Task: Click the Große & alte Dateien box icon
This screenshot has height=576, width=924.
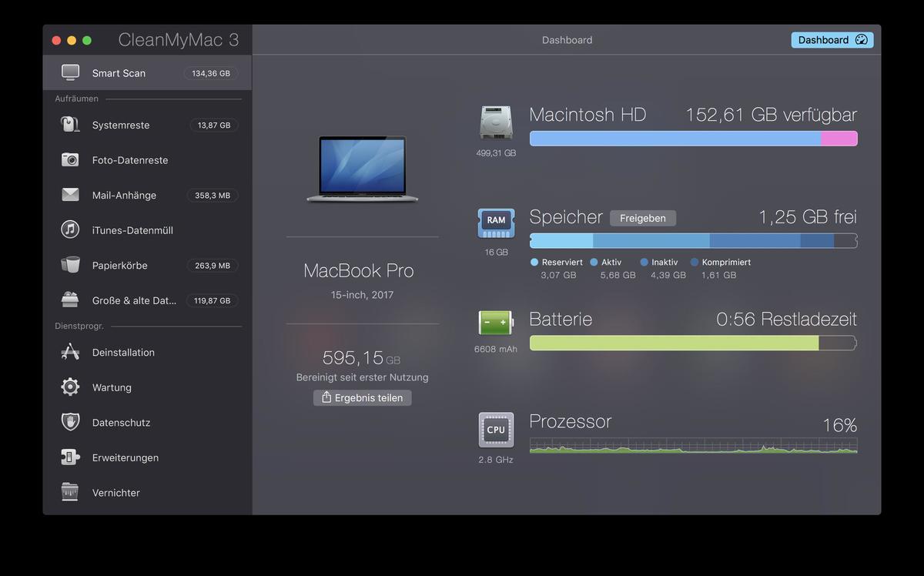Action: tap(70, 300)
